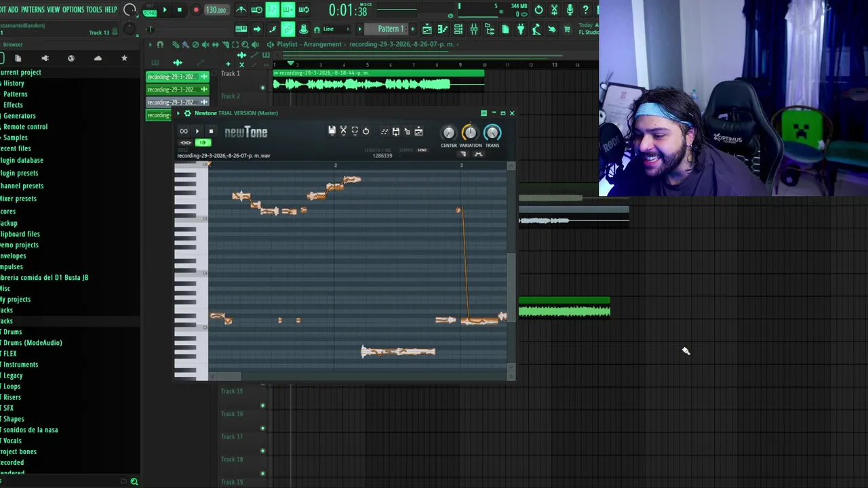The width and height of the screenshot is (868, 488).
Task: Click the 130.000 tempo field
Action: pyautogui.click(x=216, y=10)
